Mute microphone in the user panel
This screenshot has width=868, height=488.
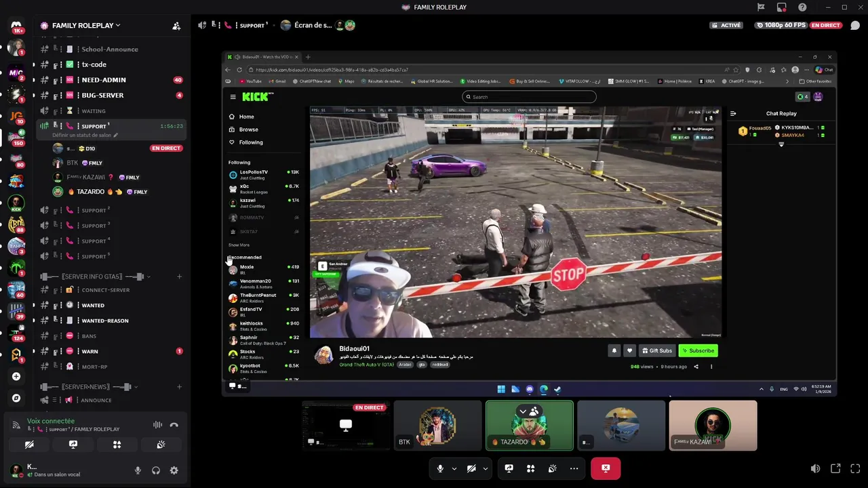tap(138, 470)
